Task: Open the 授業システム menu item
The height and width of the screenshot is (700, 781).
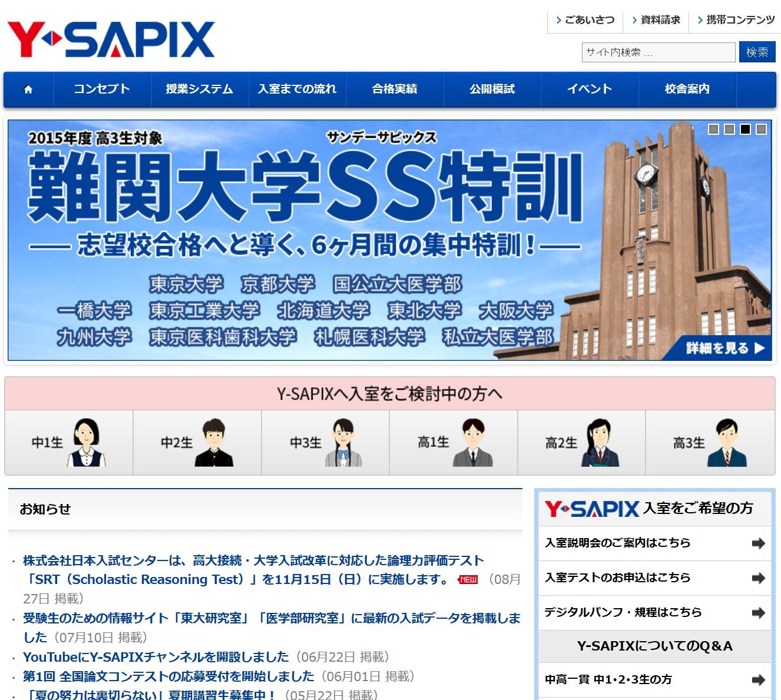Action: point(200,89)
